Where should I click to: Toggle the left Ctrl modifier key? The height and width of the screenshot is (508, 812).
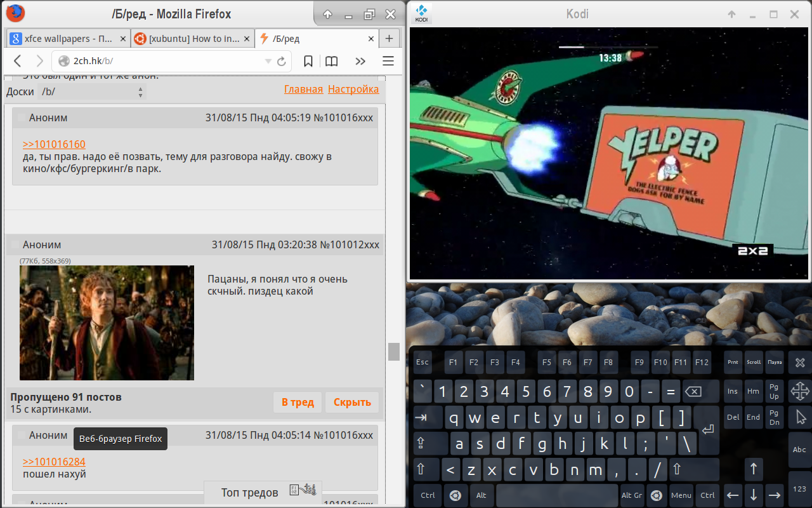[x=428, y=495]
